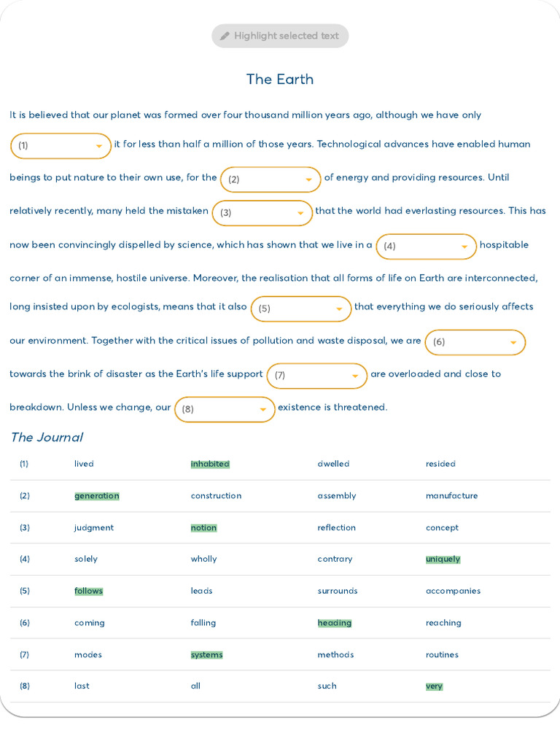The height and width of the screenshot is (747, 560).
Task: Click the word "surrounds"
Action: tap(338, 591)
